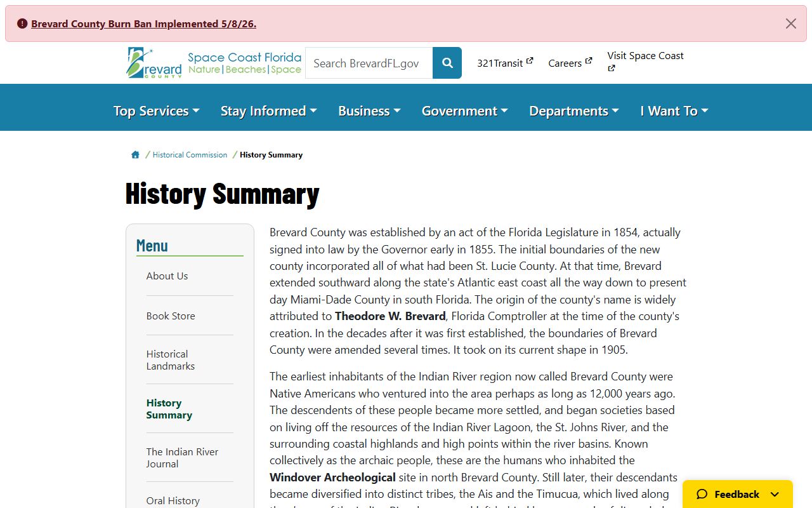Open the Careers external link
Viewport: 812px width, 508px height.
(x=570, y=63)
